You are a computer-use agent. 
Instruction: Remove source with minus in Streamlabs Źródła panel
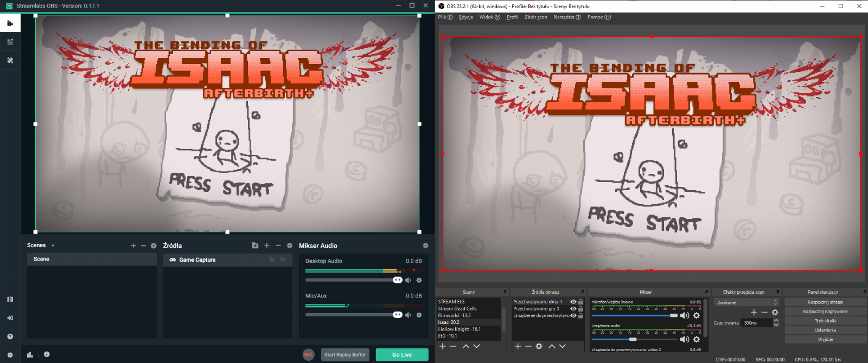click(x=278, y=245)
